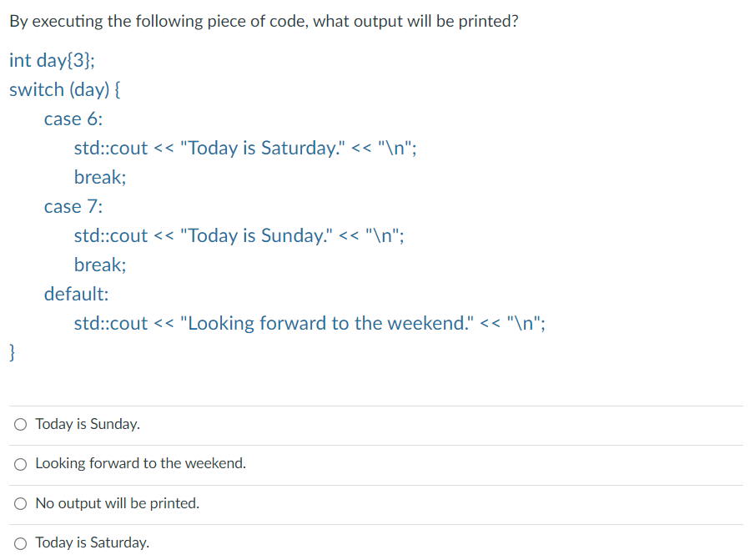Image resolution: width=750 pixels, height=560 pixels.
Task: Select the "Today is Sunday." radio button
Action: coord(20,425)
